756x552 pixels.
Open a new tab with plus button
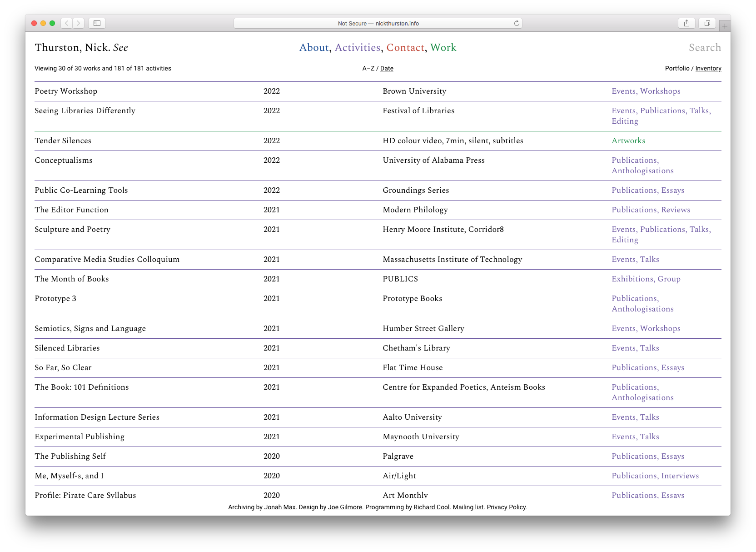pyautogui.click(x=725, y=26)
